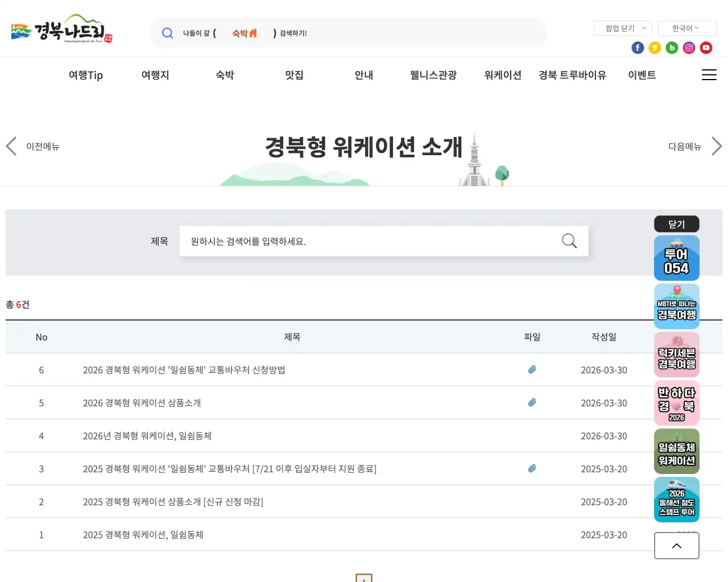Open the 한국어 language dropdown
728x582 pixels.
(x=687, y=28)
